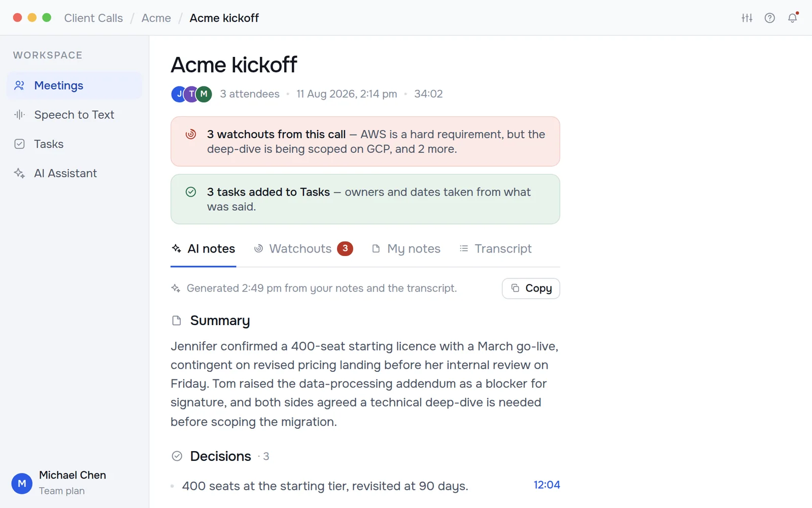Click the AI Assistant sparkle icon

tap(19, 173)
